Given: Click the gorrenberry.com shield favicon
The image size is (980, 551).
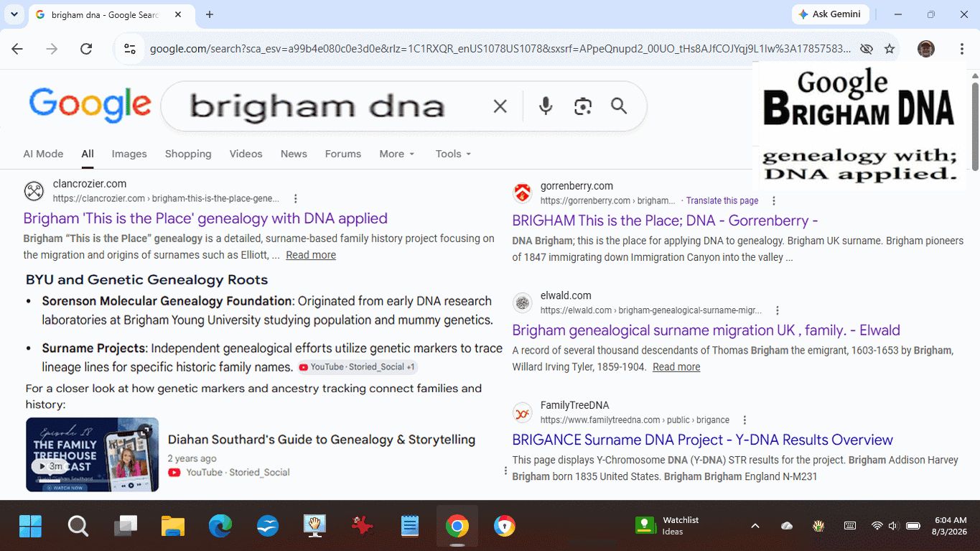Looking at the screenshot, I should coord(522,193).
